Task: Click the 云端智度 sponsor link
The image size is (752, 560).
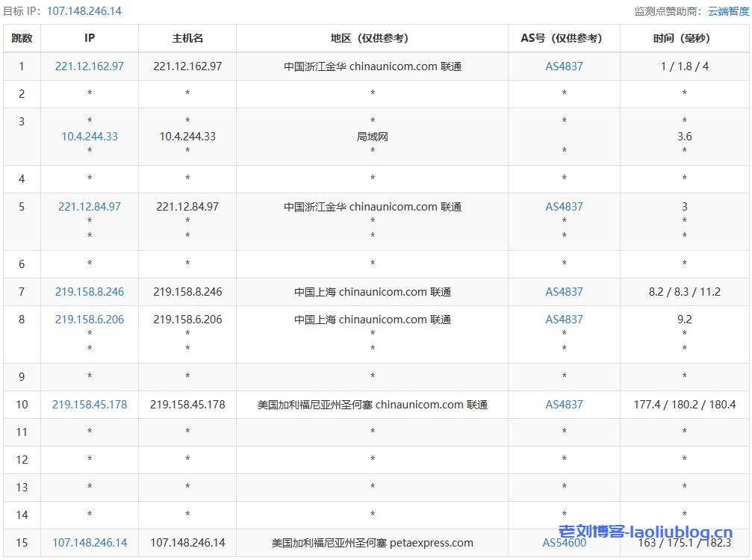Action: pyautogui.click(x=728, y=11)
